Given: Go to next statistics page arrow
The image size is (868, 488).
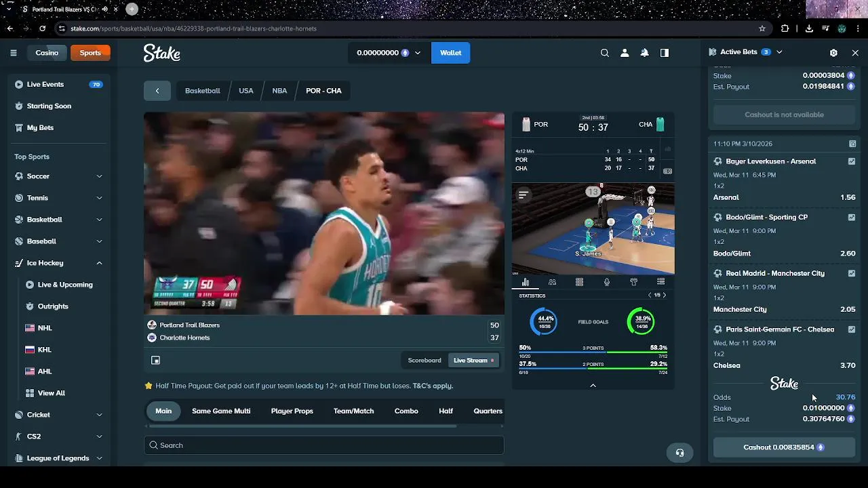Looking at the screenshot, I should point(665,296).
